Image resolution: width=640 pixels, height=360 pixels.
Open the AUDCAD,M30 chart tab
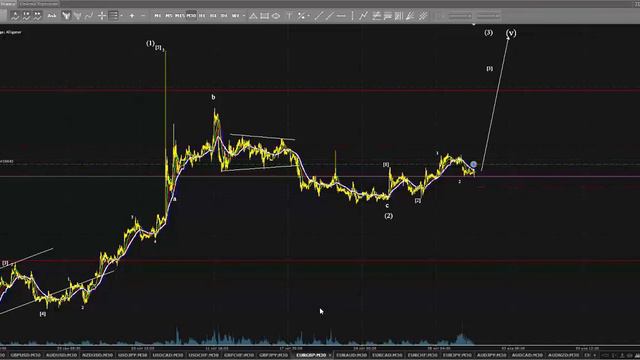click(x=527, y=356)
